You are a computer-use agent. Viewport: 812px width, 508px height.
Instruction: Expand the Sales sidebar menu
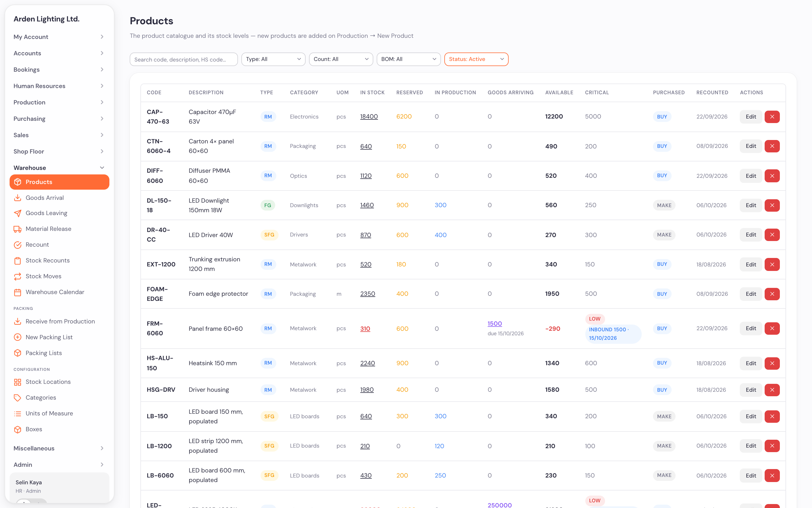(x=59, y=135)
